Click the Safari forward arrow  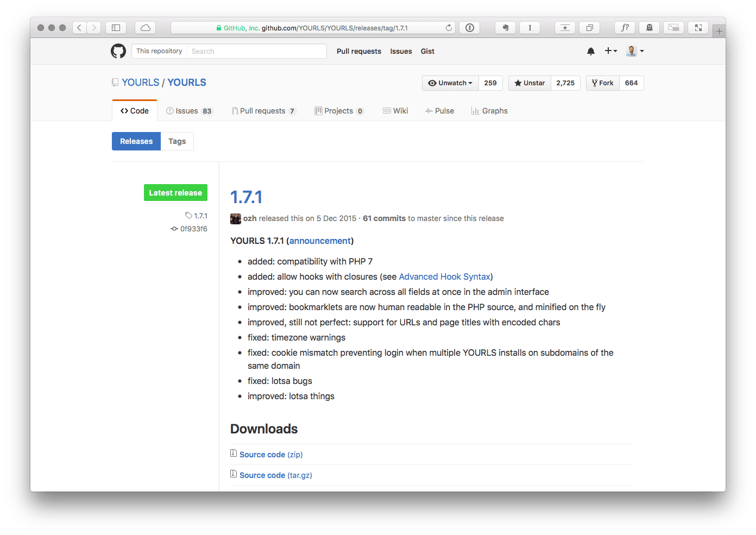[94, 28]
